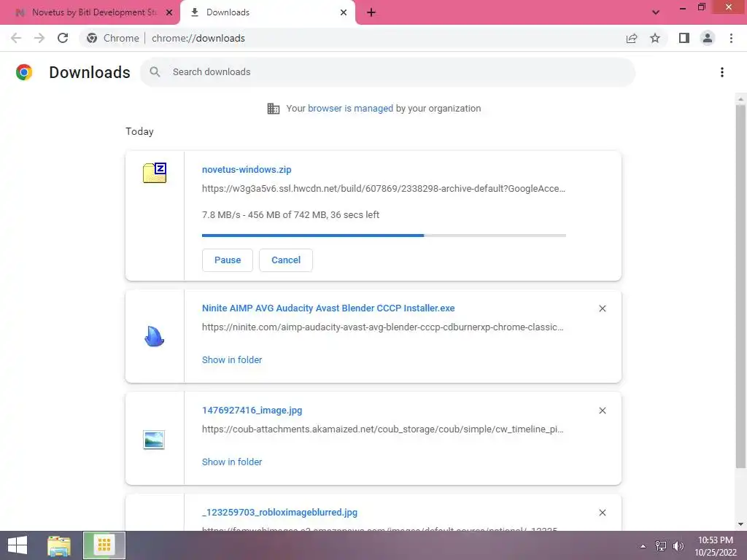Remove _123259703_robloximageblurred.jpg from the list
Image resolution: width=747 pixels, height=560 pixels.
coord(602,513)
